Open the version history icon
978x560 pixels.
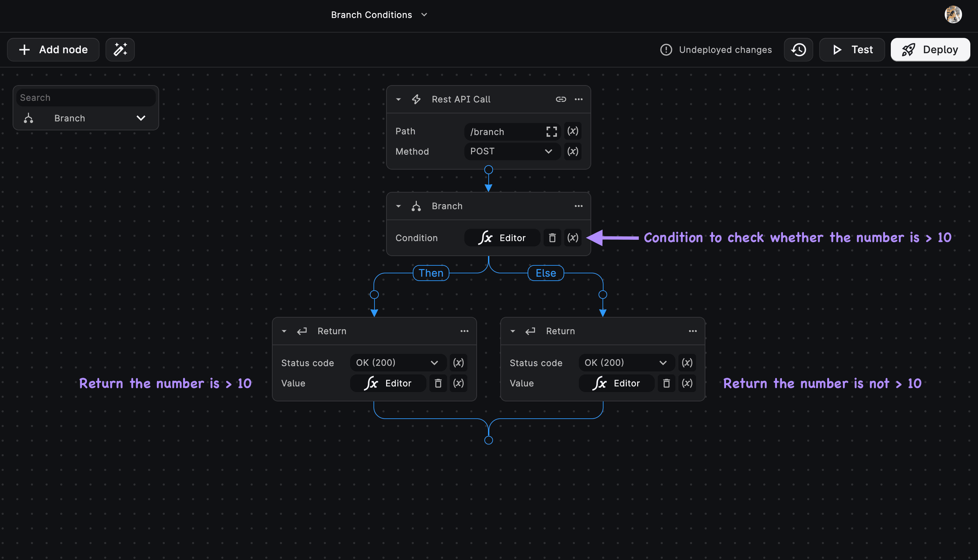pos(798,50)
